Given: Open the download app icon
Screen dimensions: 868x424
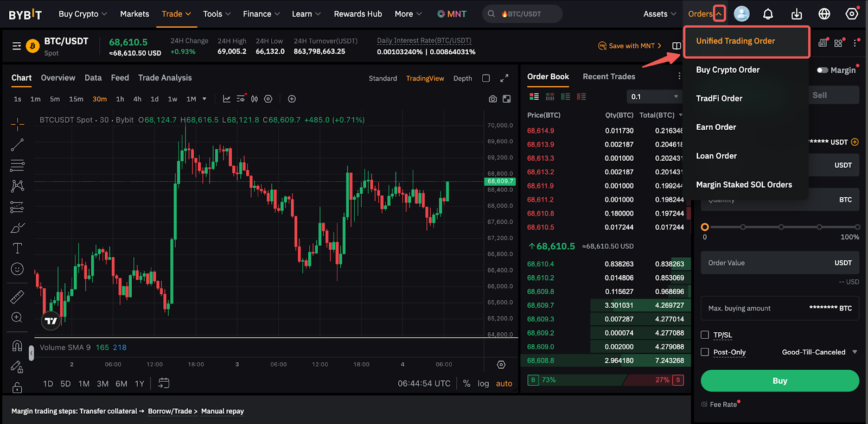Looking at the screenshot, I should (796, 14).
